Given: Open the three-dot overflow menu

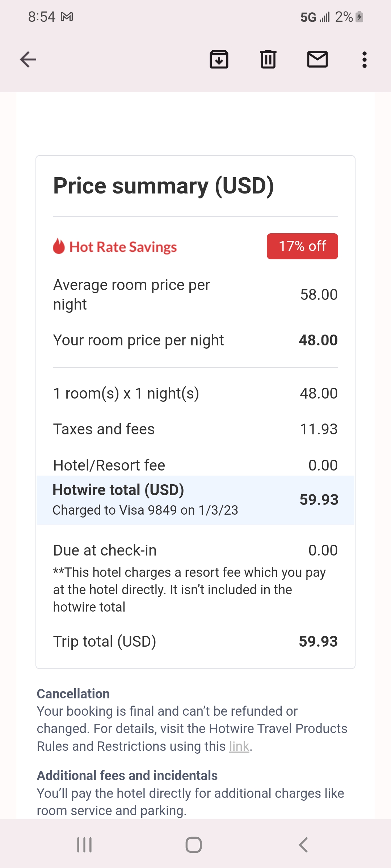Looking at the screenshot, I should 365,60.
